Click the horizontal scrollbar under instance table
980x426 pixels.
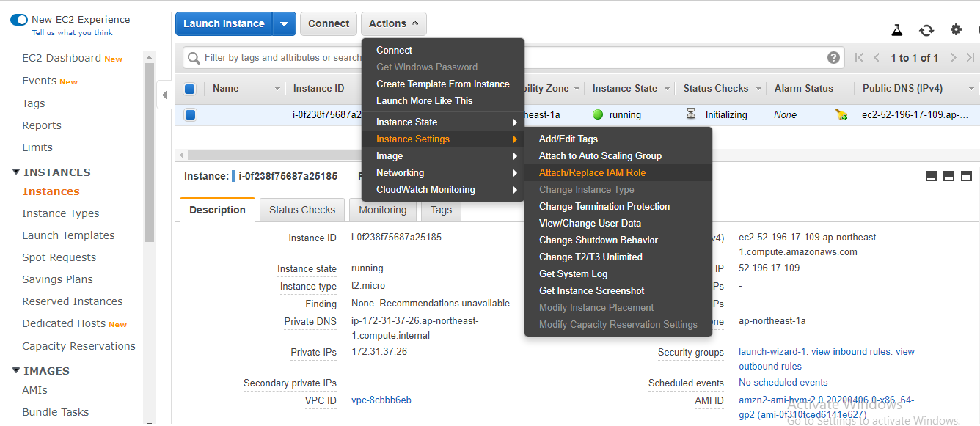[x=279, y=155]
